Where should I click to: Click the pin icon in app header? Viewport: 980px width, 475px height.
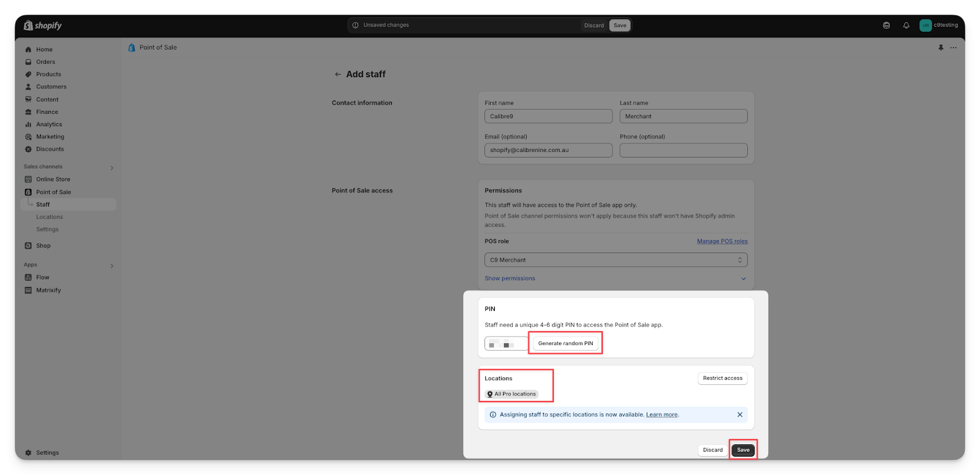pos(941,47)
